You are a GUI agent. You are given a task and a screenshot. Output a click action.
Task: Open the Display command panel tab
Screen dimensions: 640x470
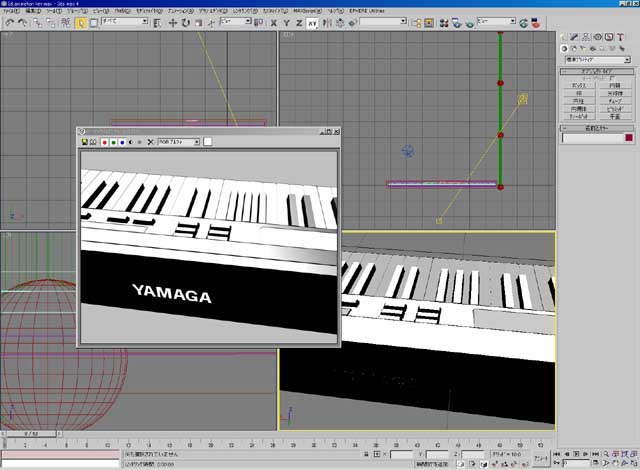pyautogui.click(x=609, y=37)
